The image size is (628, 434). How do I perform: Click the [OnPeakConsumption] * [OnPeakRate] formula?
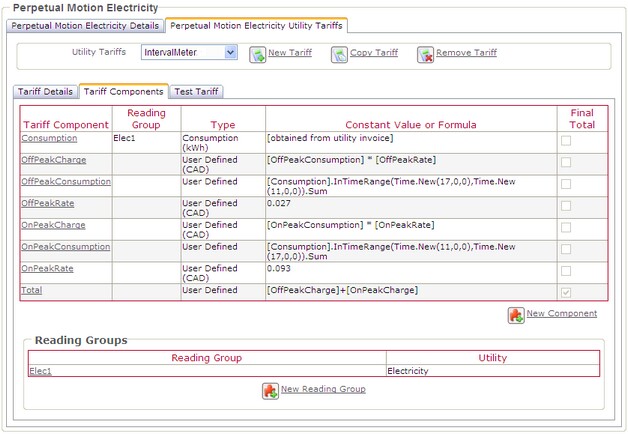[351, 225]
